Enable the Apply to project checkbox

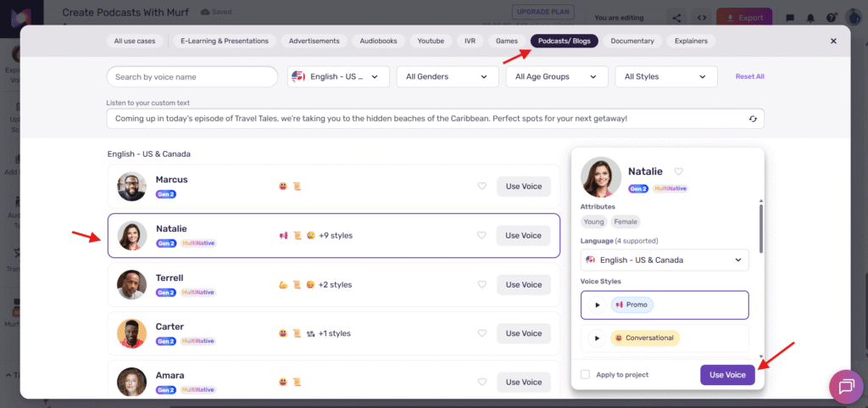click(585, 375)
